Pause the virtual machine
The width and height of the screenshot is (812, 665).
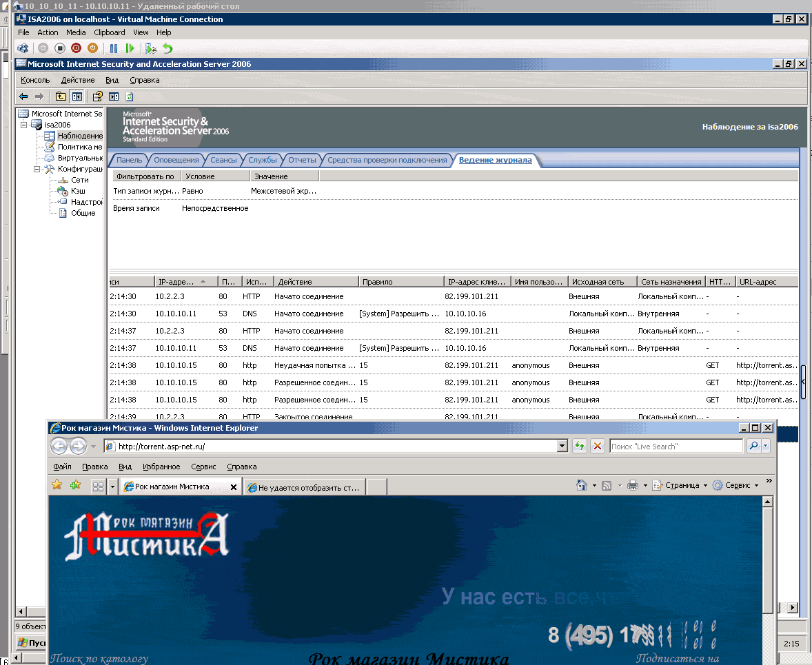[114, 48]
